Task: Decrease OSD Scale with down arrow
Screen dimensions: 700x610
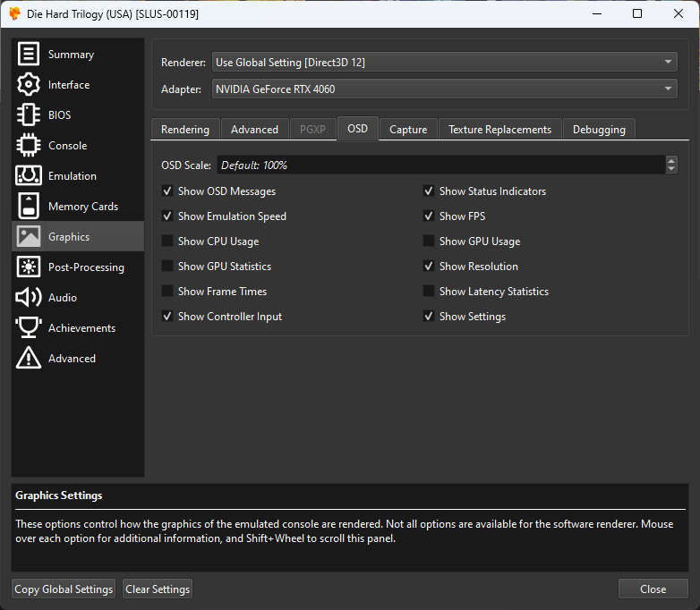Action: (x=671, y=169)
